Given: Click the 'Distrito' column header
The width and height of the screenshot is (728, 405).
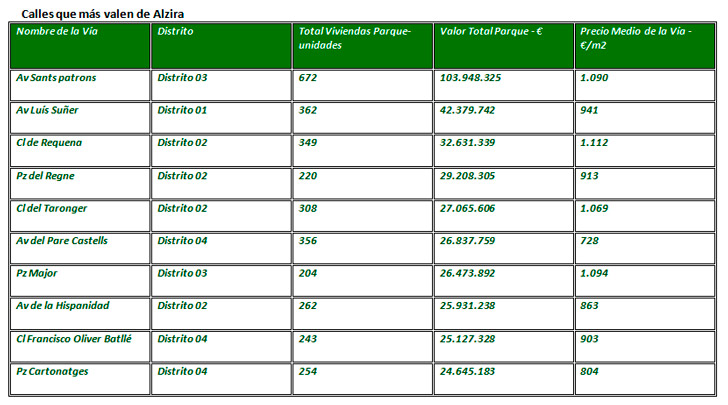Looking at the screenshot, I should (x=176, y=32).
